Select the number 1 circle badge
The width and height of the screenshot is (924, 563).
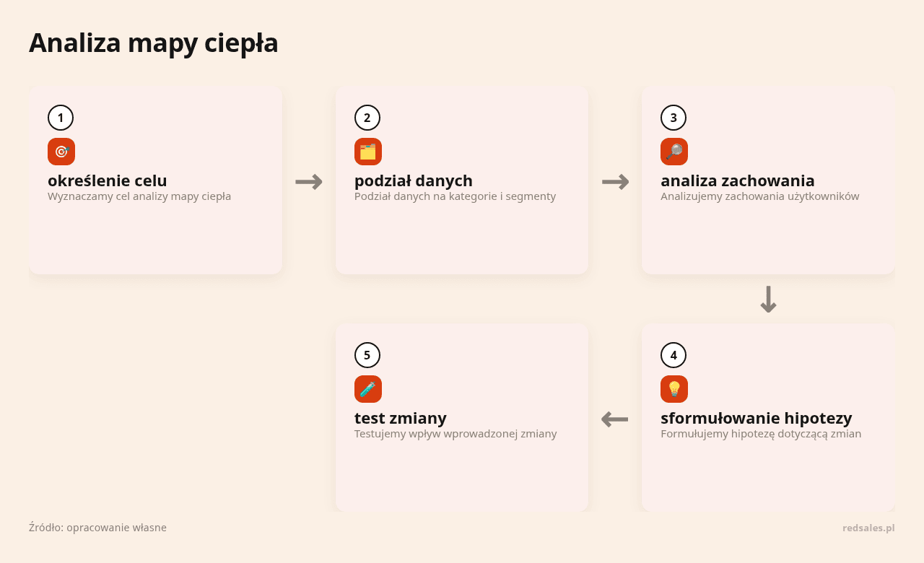[61, 118]
